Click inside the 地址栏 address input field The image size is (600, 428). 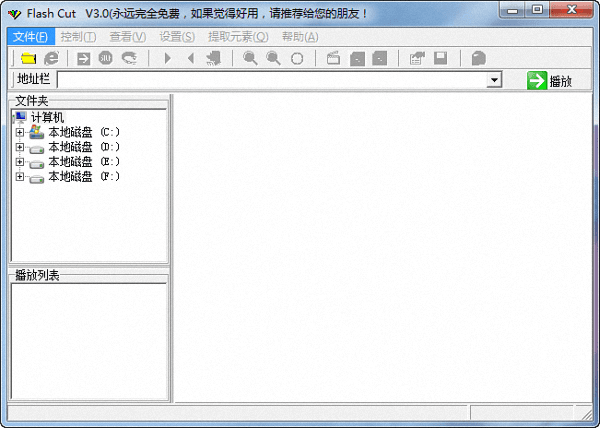(x=270, y=80)
